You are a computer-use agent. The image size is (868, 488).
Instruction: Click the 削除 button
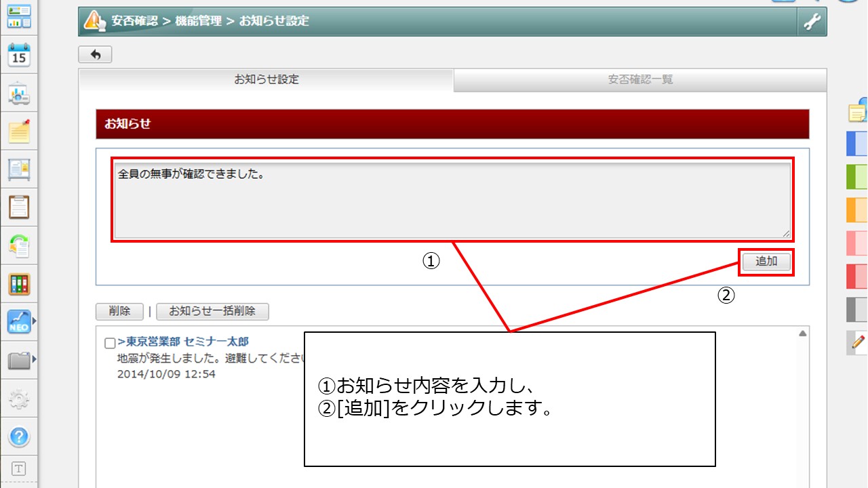coord(119,311)
